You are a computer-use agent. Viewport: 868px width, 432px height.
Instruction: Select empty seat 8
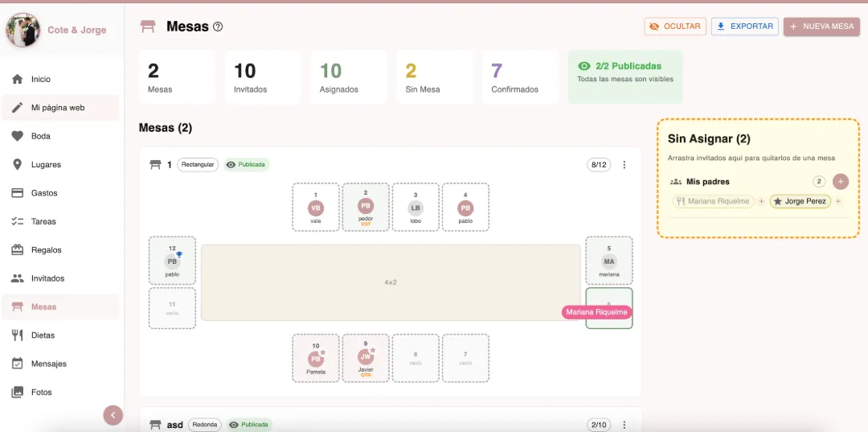pyautogui.click(x=416, y=358)
